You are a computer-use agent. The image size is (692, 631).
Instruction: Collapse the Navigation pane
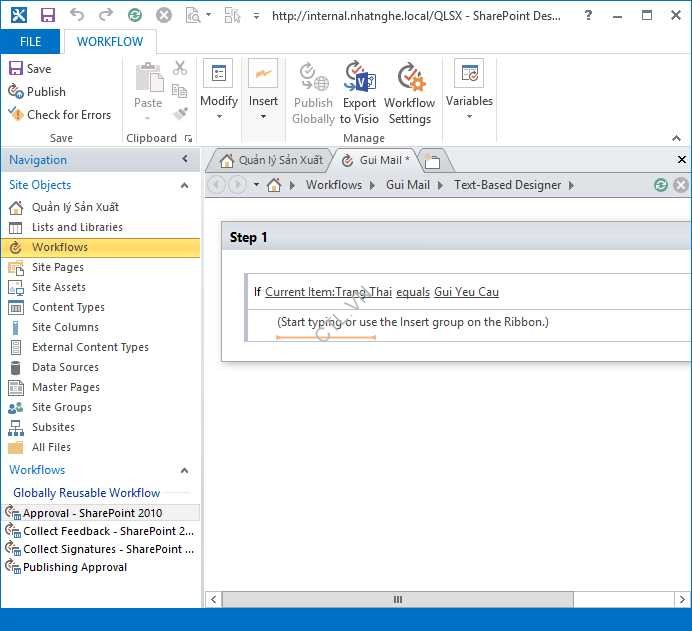(x=185, y=160)
